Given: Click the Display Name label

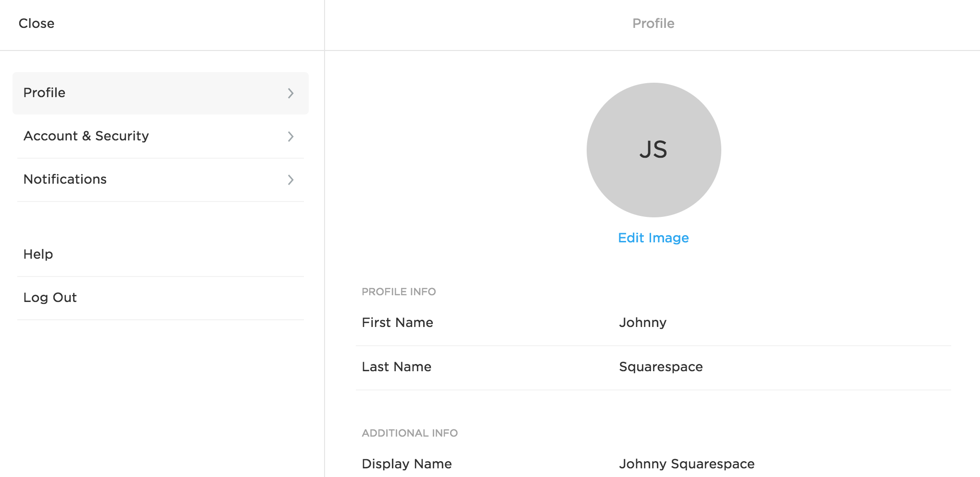Looking at the screenshot, I should coord(406,464).
